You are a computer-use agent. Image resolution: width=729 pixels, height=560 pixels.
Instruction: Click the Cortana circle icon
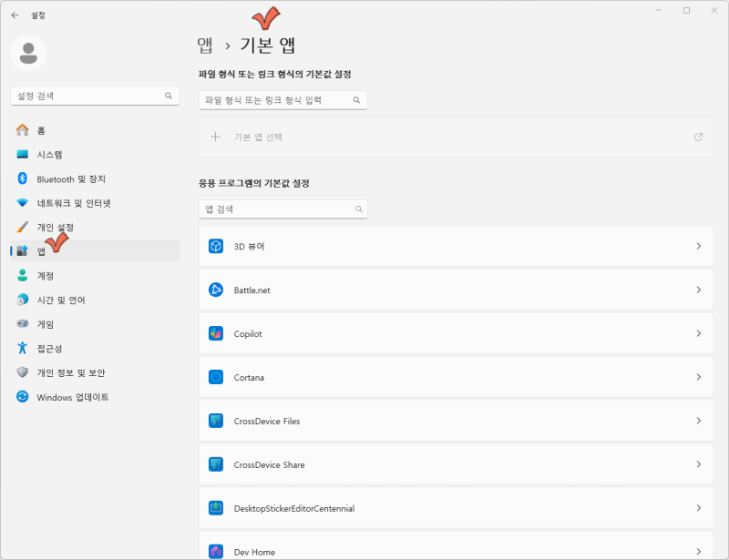216,377
